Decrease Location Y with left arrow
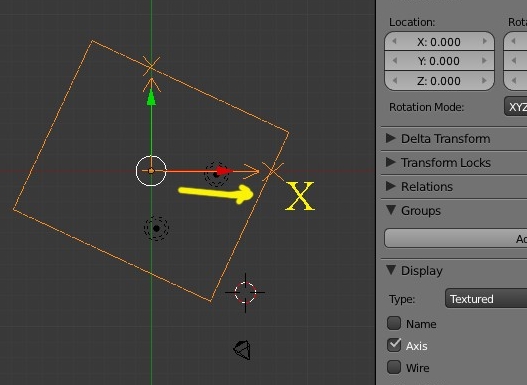 395,61
